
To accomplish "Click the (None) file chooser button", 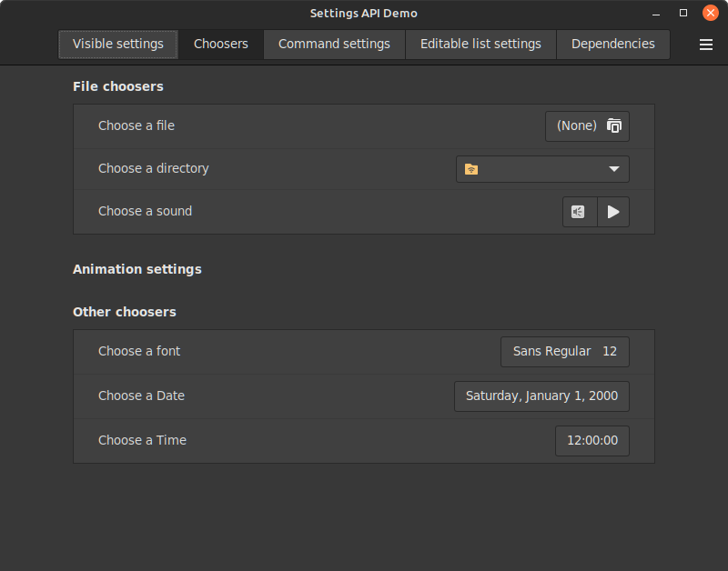I will [576, 125].
